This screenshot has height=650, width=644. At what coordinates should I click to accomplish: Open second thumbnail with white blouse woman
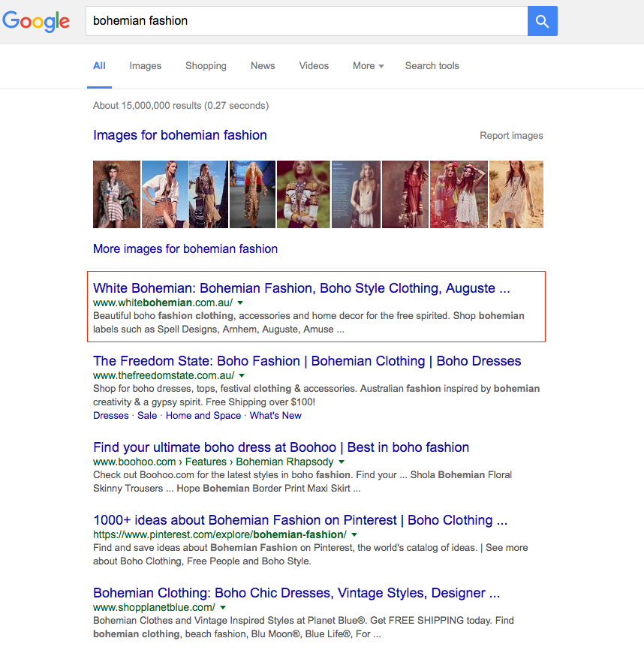[x=165, y=194]
